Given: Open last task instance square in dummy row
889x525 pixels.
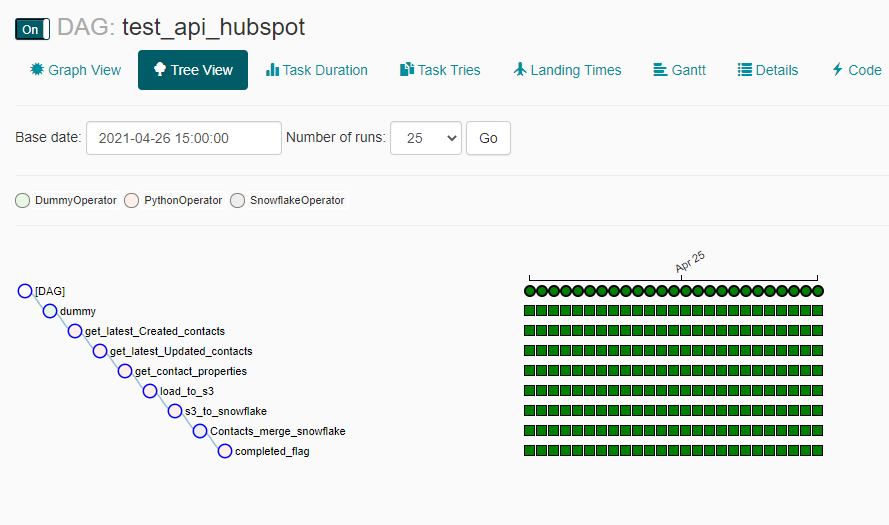Looking at the screenshot, I should (818, 311).
